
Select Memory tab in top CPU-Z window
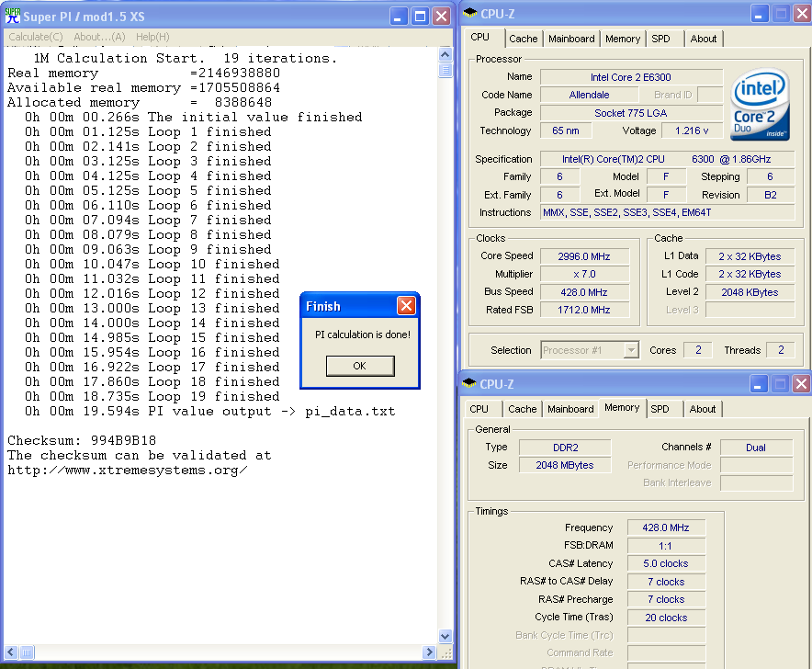623,39
